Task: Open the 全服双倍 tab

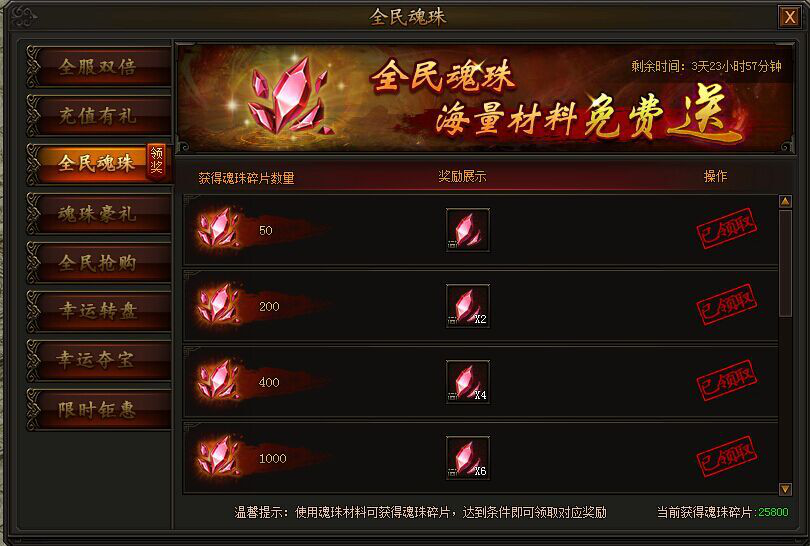Action: tap(99, 67)
